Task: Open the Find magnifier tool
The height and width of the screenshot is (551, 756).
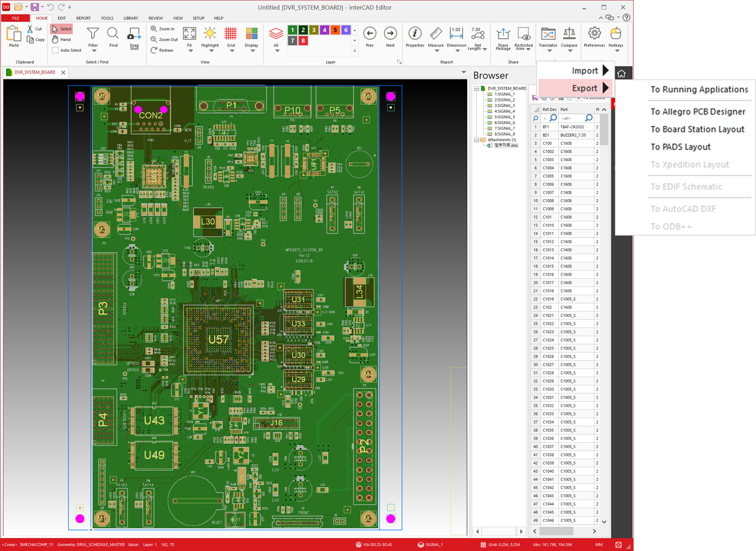Action: 113,37
